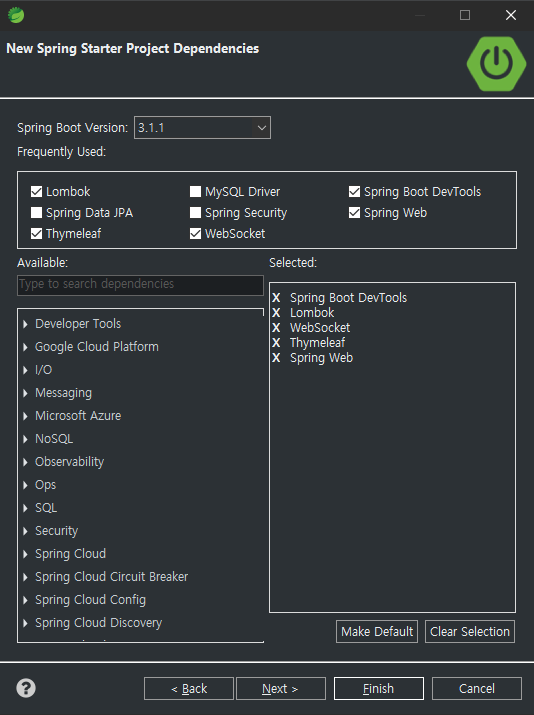Open the help question mark icon
This screenshot has height=715, width=534.
(26, 688)
